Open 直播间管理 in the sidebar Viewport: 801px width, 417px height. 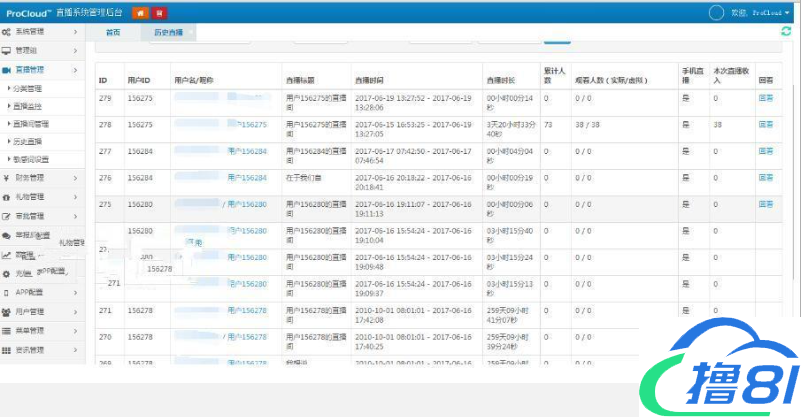[31, 124]
